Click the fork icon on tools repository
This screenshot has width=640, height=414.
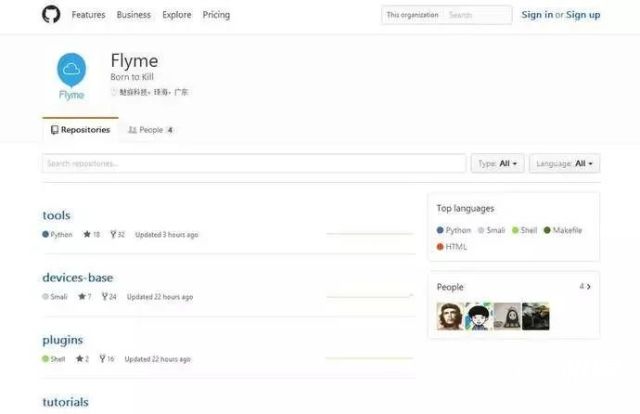[113, 234]
